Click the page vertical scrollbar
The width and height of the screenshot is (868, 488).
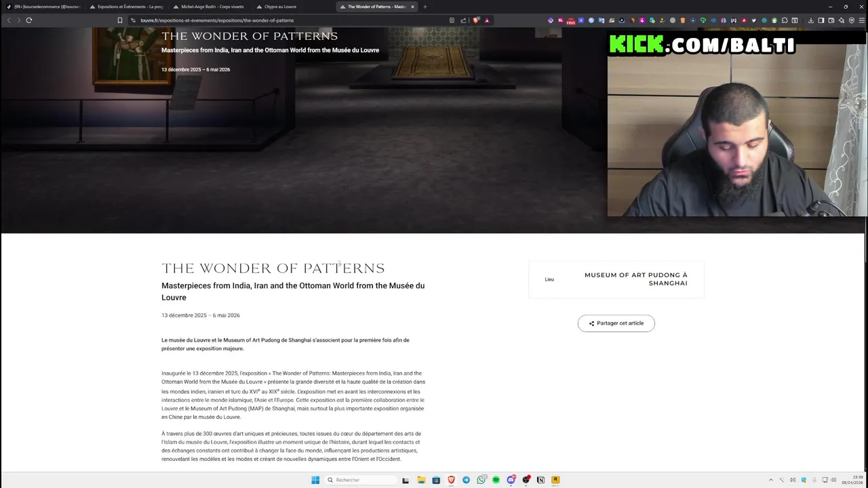[x=865, y=251]
